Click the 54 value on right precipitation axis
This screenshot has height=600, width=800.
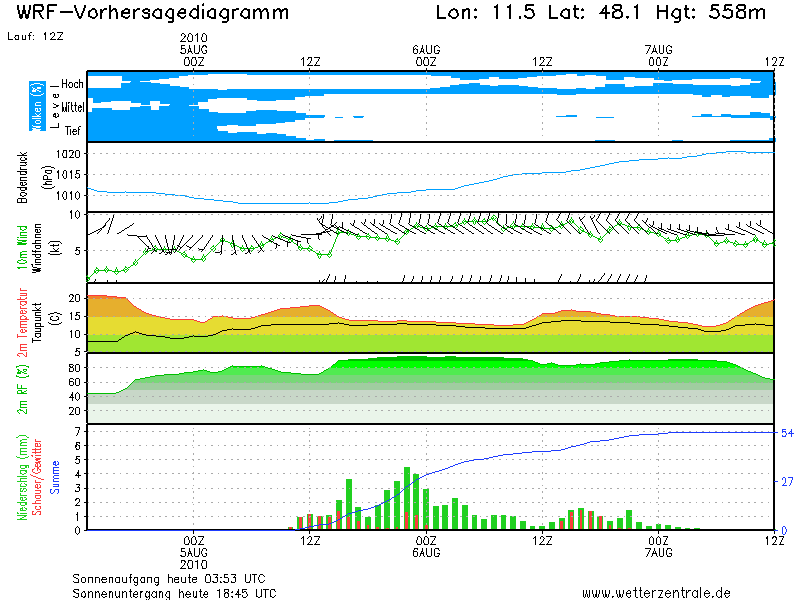786,433
